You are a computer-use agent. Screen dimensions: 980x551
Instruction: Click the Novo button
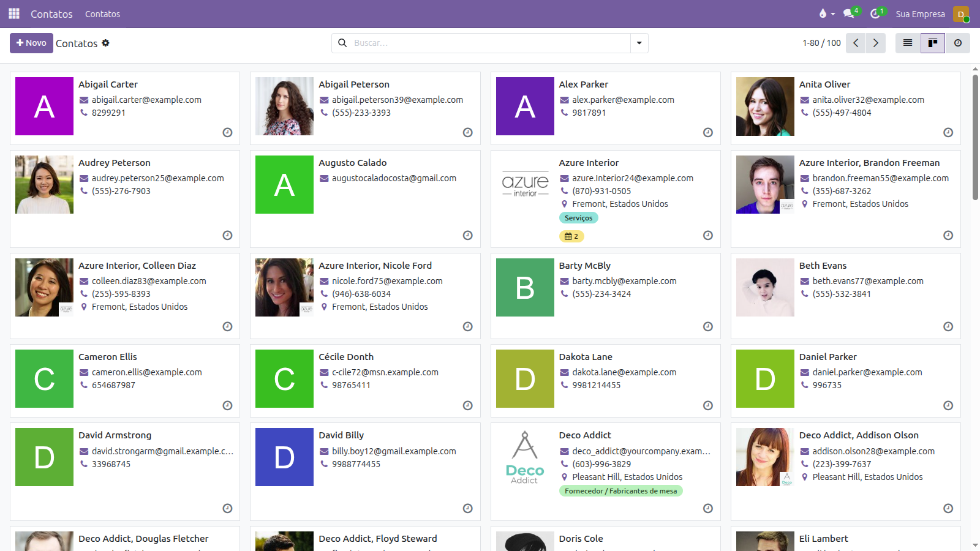pos(31,43)
